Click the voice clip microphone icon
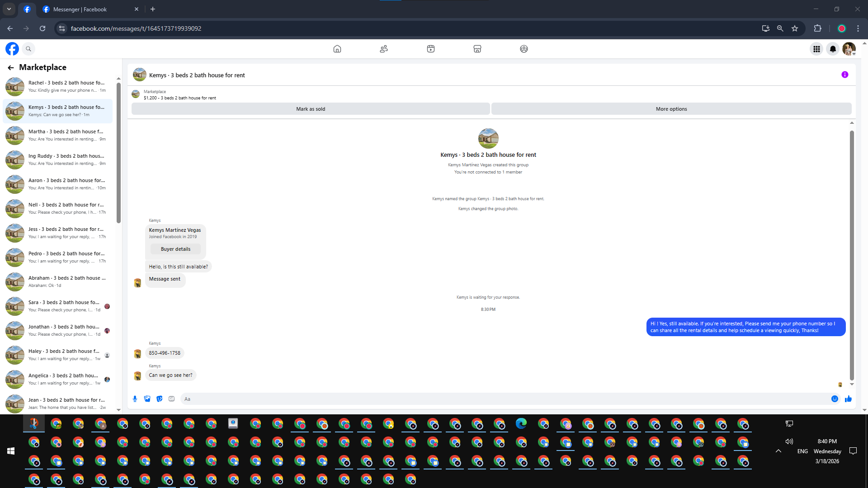The height and width of the screenshot is (488, 868). pos(135,399)
